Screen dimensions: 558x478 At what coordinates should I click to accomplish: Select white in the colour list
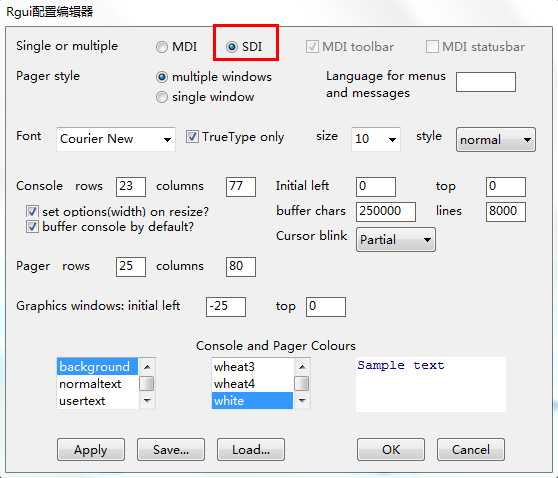[x=252, y=401]
